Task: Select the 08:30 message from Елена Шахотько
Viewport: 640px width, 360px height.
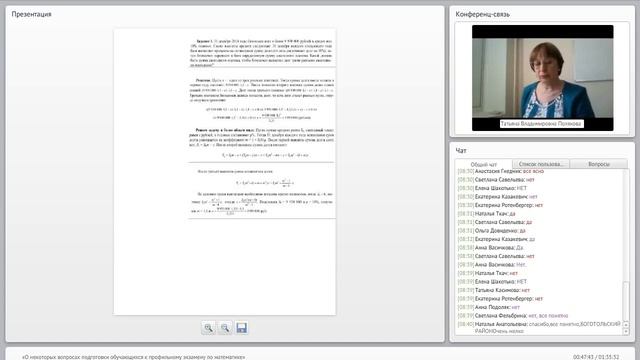Action: pyautogui.click(x=492, y=188)
